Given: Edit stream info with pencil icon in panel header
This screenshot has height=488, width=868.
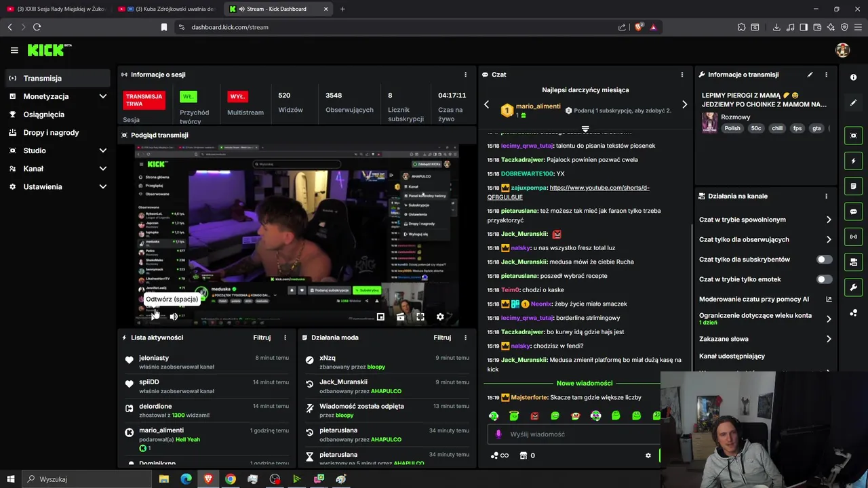Looking at the screenshot, I should tap(810, 75).
